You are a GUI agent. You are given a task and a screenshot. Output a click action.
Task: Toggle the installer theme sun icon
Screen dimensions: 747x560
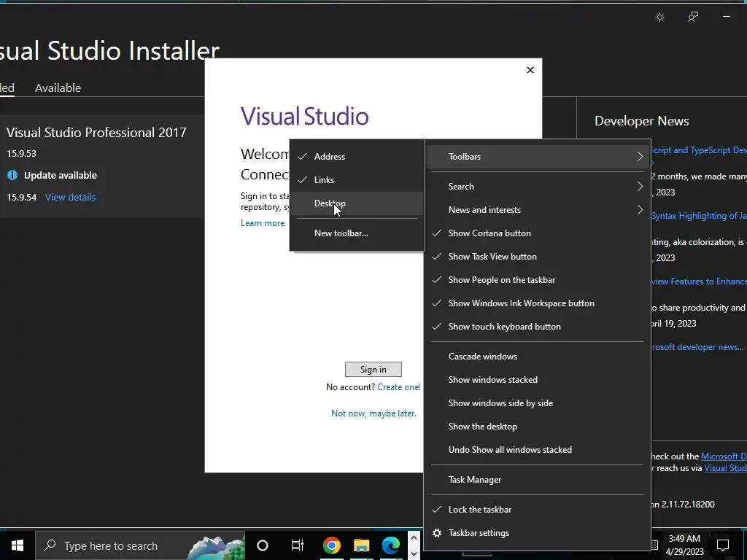tap(659, 17)
